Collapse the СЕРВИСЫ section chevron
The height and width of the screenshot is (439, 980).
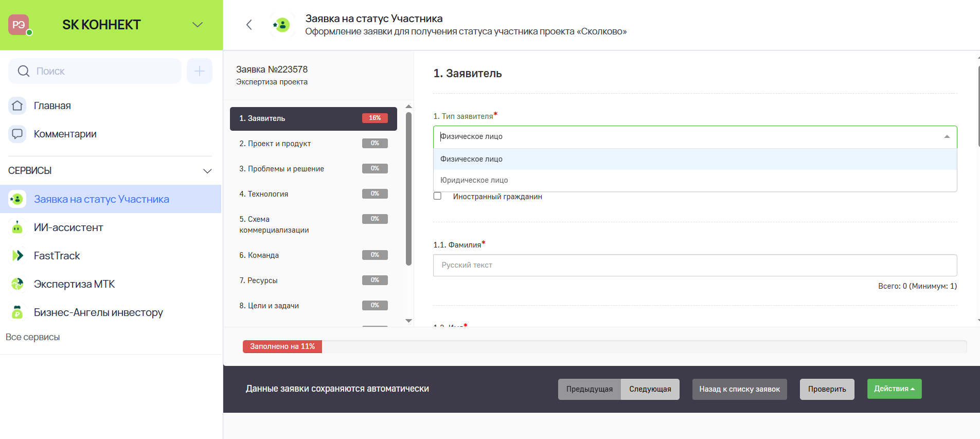click(x=207, y=171)
